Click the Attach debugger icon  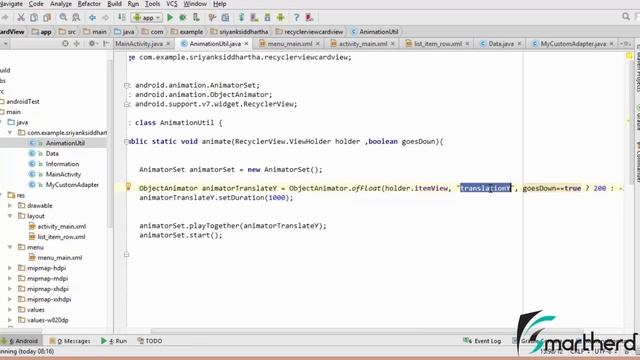click(196, 18)
